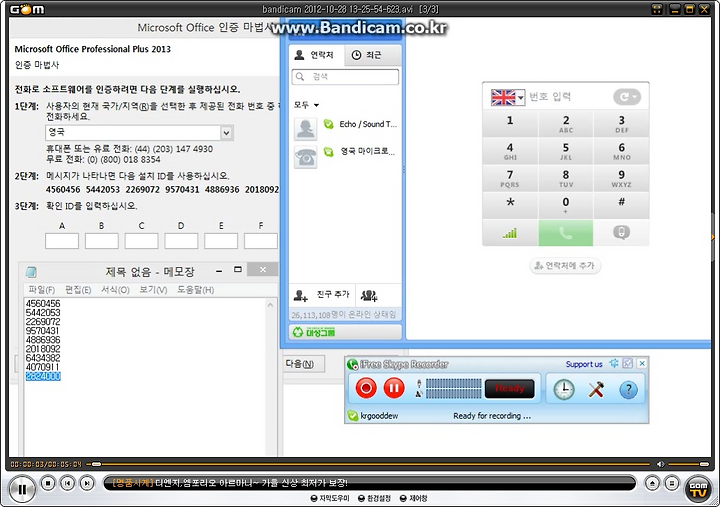720x507 pixels.
Task: Click confirmation ID field E
Action: click(221, 241)
